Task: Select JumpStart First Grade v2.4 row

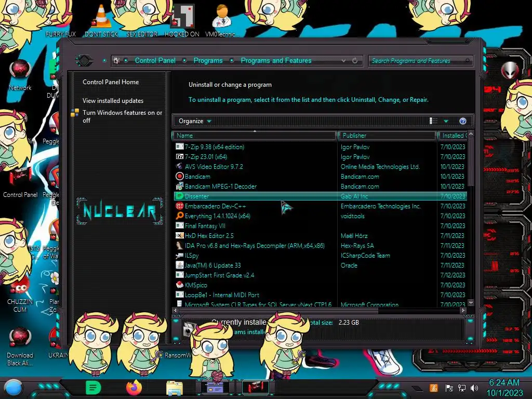Action: (x=320, y=275)
